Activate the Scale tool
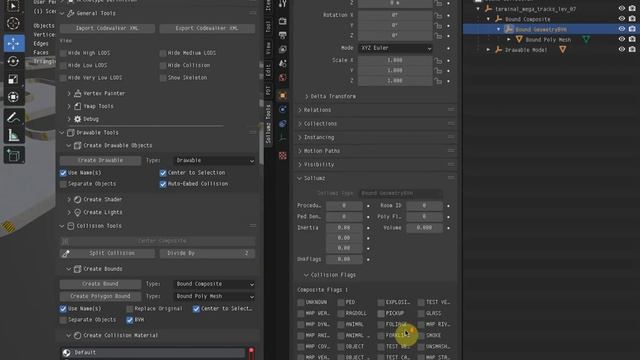Screen dimensions: 640x360 click(13, 79)
